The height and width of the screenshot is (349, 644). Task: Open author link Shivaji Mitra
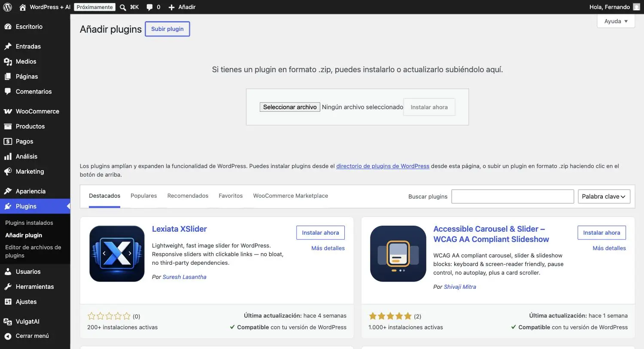(x=460, y=287)
